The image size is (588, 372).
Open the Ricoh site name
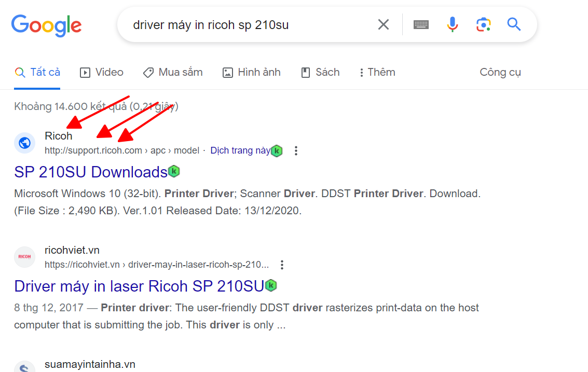(x=59, y=136)
